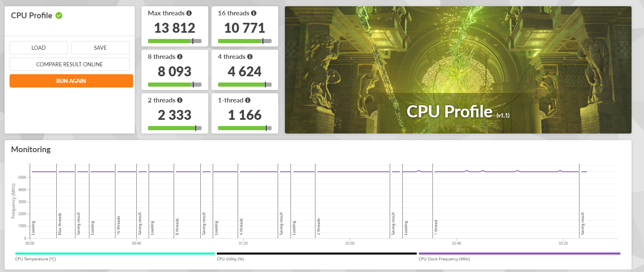This screenshot has height=272, width=644.
Task: Toggle the CPU Temperature legend entry
Action: click(115, 256)
